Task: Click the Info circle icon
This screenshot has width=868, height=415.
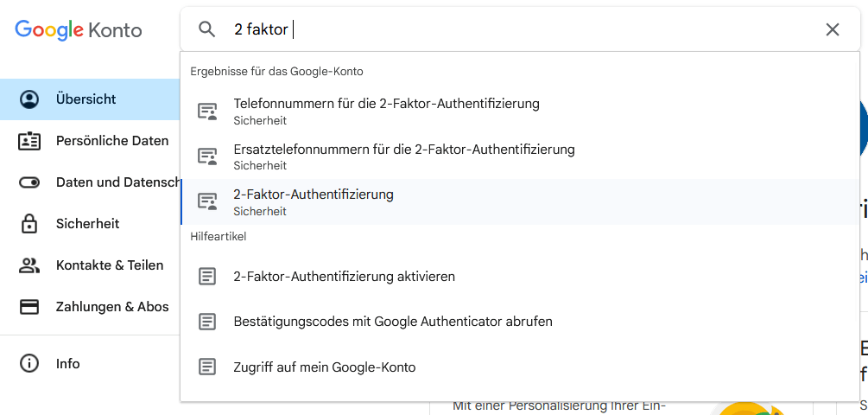Action: (x=29, y=364)
